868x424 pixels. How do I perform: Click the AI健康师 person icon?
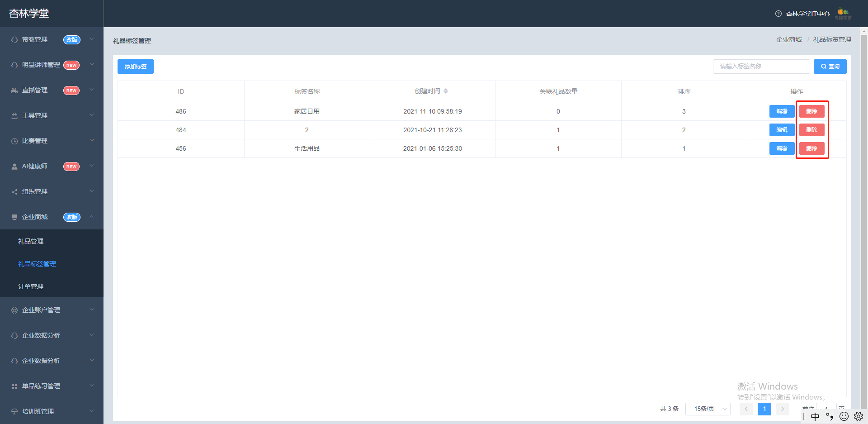(14, 167)
